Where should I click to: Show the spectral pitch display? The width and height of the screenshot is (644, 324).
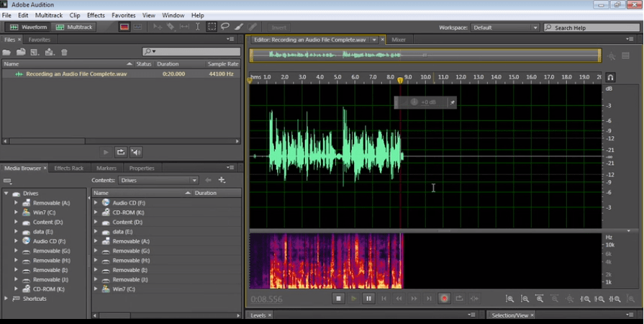(x=137, y=27)
